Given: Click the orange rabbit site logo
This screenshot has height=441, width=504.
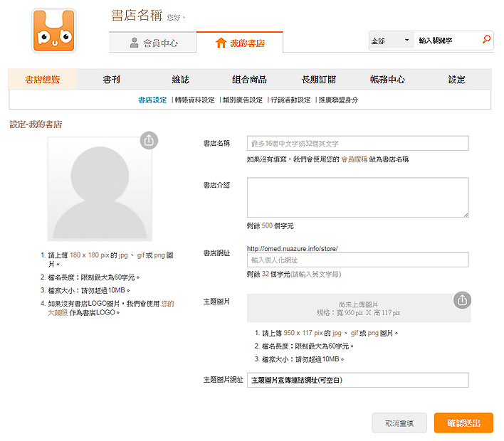Looking at the screenshot, I should point(53,31).
